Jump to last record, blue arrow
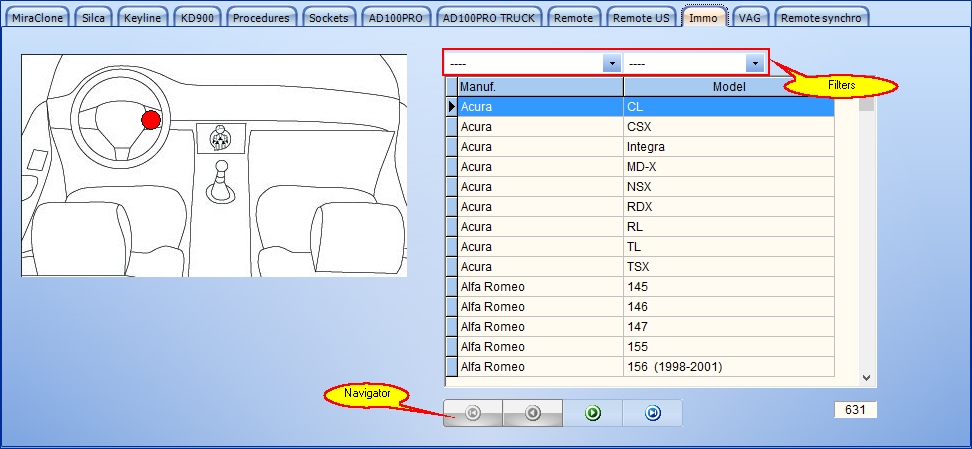Screen dimensions: 972x449 652,413
